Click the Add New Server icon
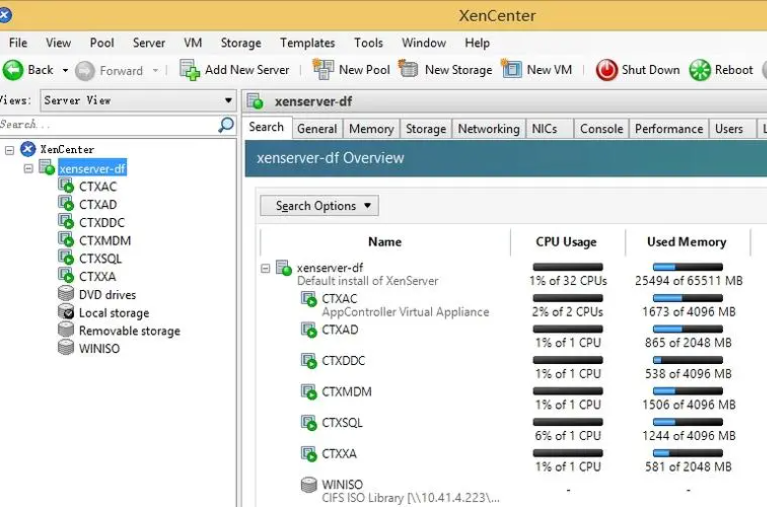 point(190,70)
